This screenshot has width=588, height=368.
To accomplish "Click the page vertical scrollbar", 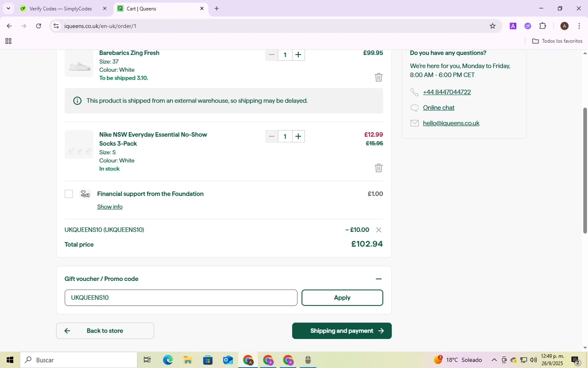I will click(x=585, y=171).
